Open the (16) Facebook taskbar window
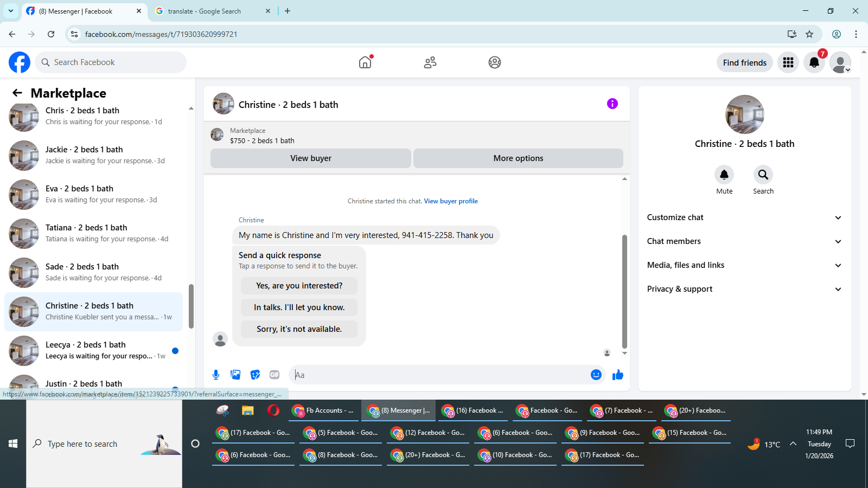This screenshot has height=488, width=868. pos(473,410)
